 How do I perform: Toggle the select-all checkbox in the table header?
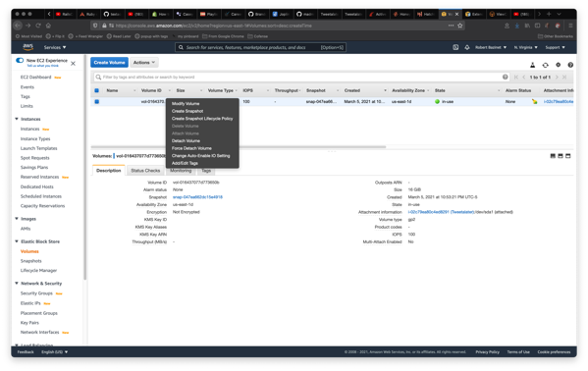point(97,90)
